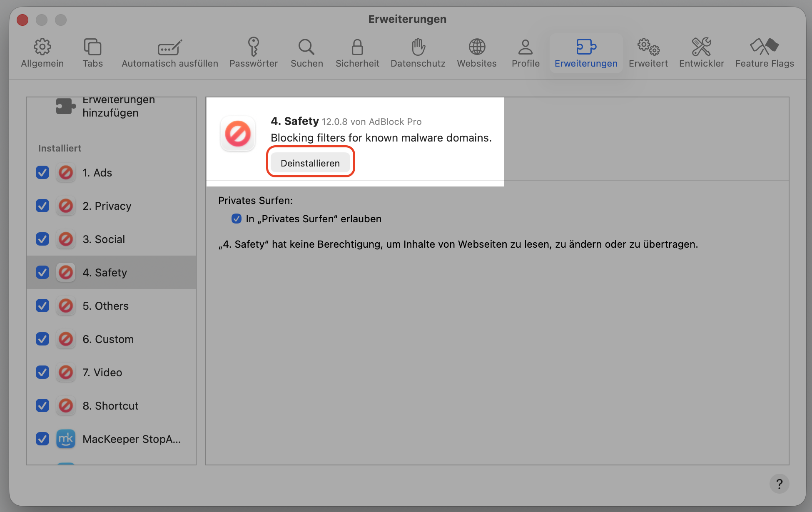
Task: Click the 3. Social extension icon
Action: (x=66, y=239)
